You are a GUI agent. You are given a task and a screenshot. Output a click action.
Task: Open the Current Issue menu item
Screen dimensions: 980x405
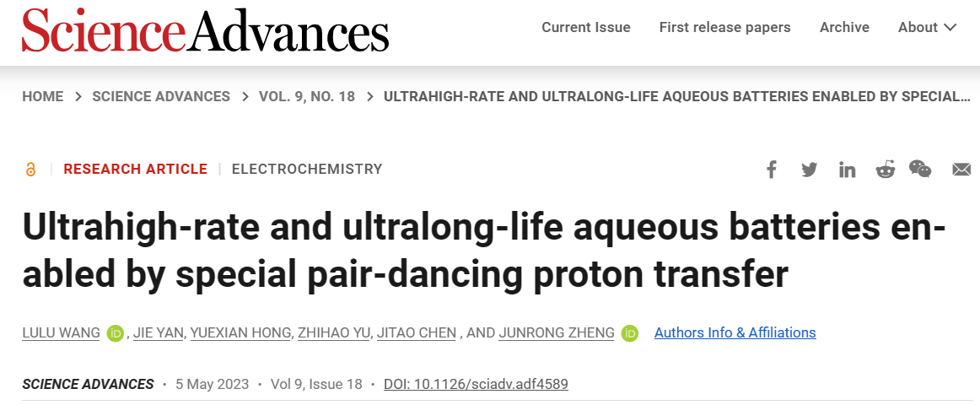[x=585, y=28]
